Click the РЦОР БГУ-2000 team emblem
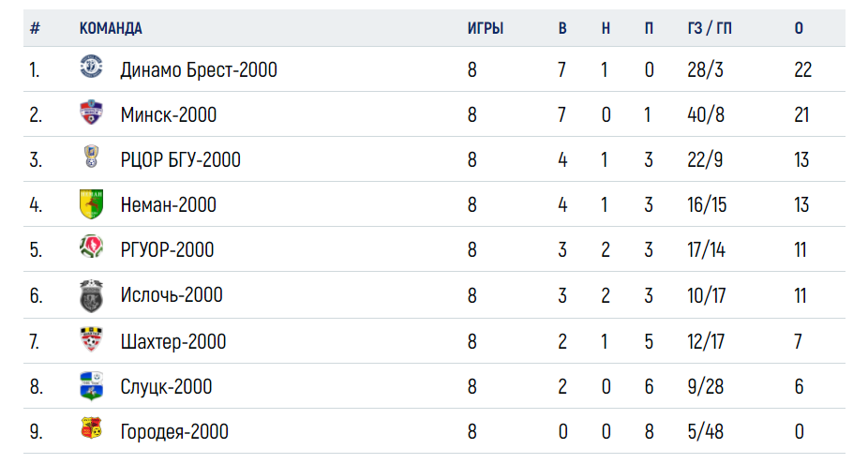868x464 pixels. pos(91,157)
